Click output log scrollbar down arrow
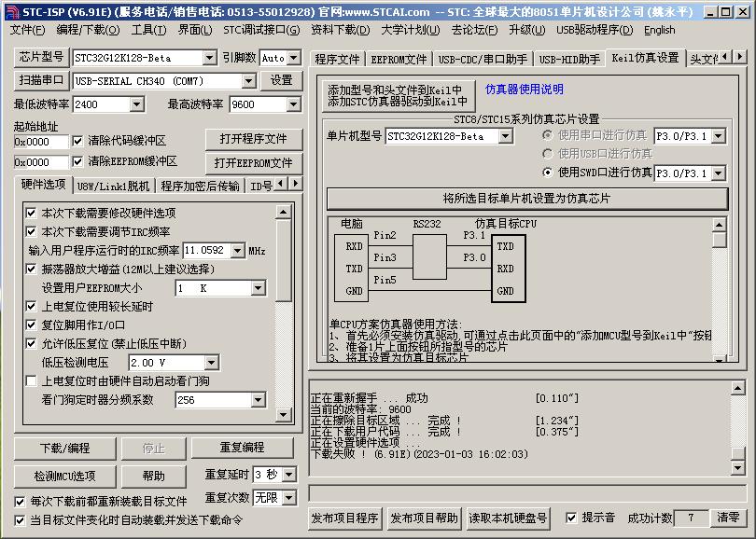 coord(737,467)
